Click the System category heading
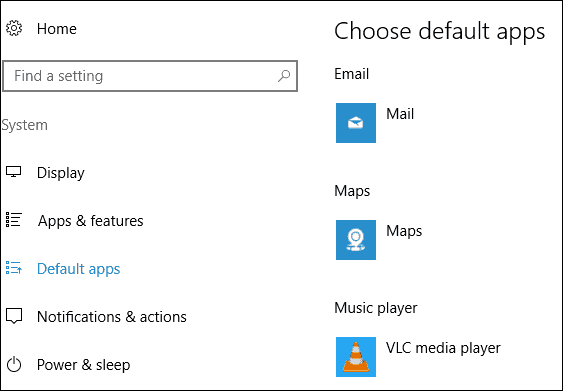This screenshot has height=391, width=563. click(x=24, y=125)
